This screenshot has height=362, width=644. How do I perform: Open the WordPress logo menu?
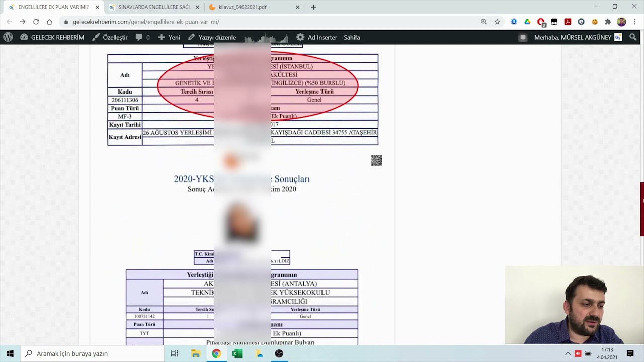[8, 37]
